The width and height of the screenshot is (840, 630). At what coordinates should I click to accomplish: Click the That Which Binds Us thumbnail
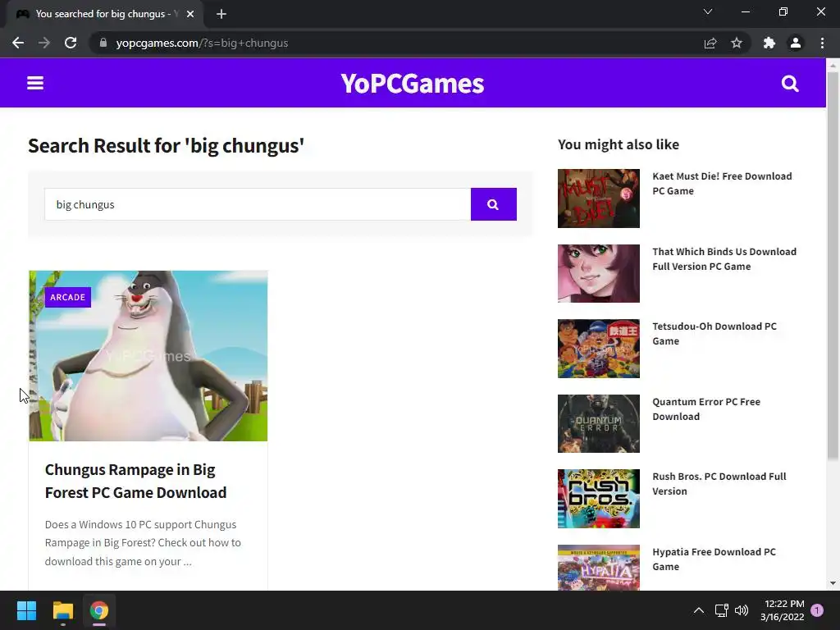pyautogui.click(x=598, y=273)
